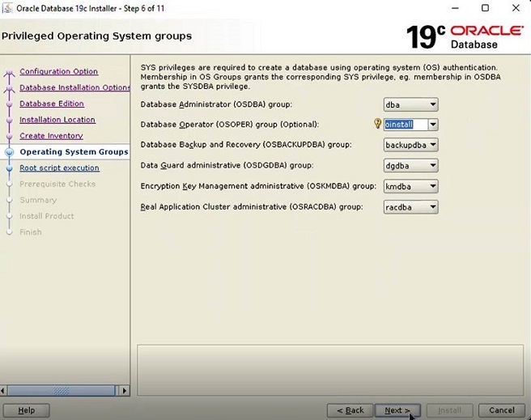The height and width of the screenshot is (420, 531).
Task: Click the Help button
Action: coord(27,410)
